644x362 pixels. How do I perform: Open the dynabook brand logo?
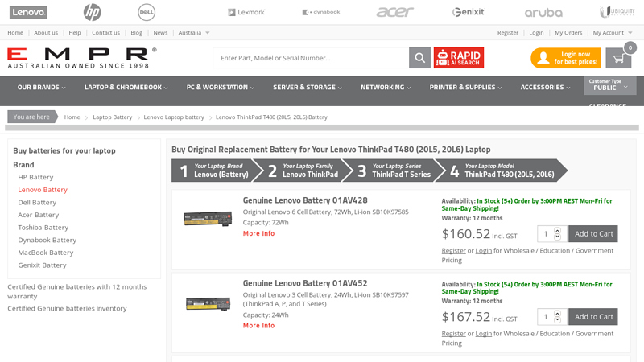click(321, 12)
